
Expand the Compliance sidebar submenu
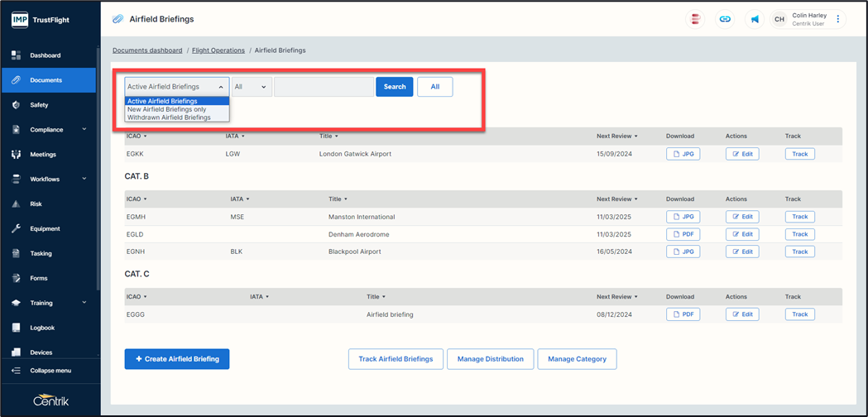[x=84, y=130]
